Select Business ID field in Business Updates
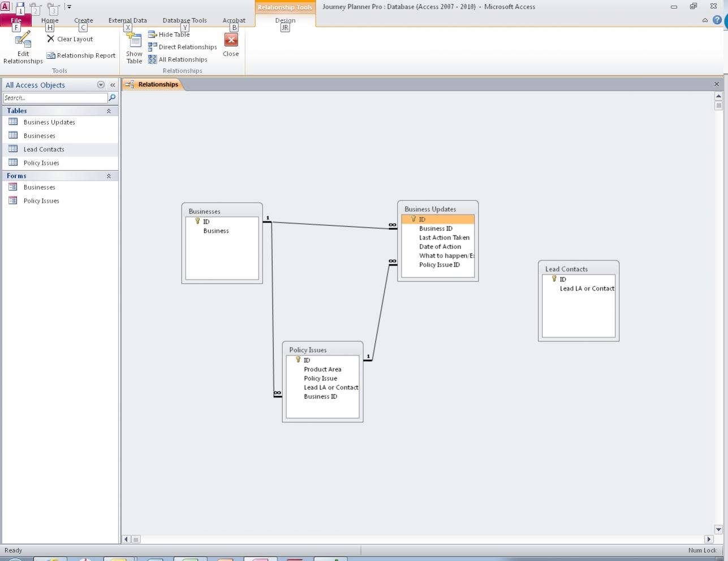728x561 pixels. click(436, 229)
